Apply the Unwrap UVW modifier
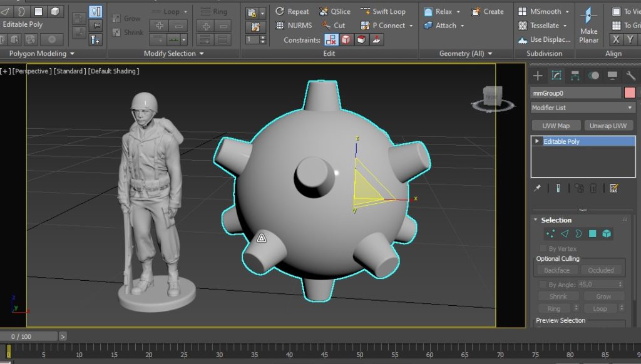 click(608, 125)
